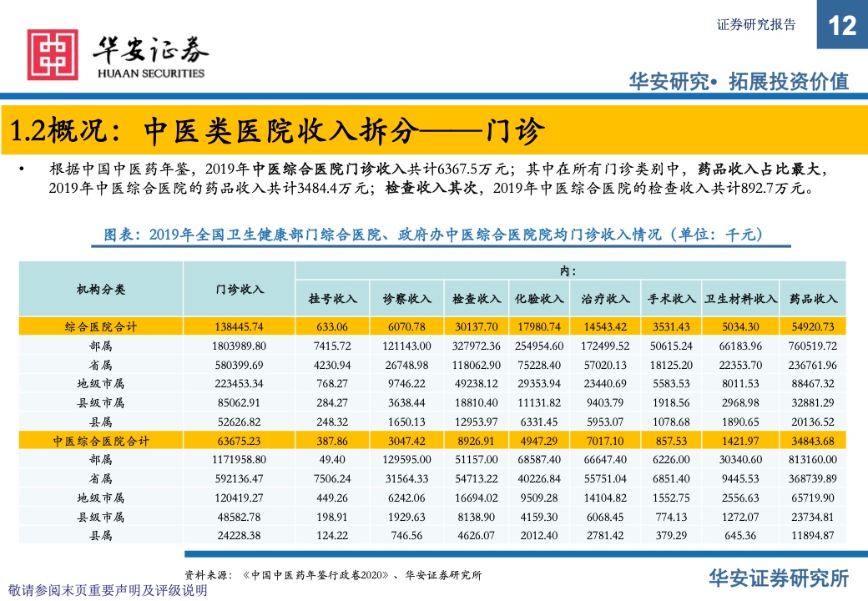The width and height of the screenshot is (868, 601).
Task: Click the cell value 29353.94
Action: 539,383
